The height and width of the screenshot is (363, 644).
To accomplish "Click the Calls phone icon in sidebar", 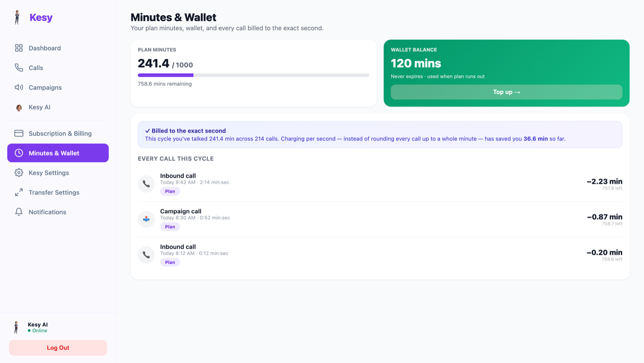I will coord(19,68).
